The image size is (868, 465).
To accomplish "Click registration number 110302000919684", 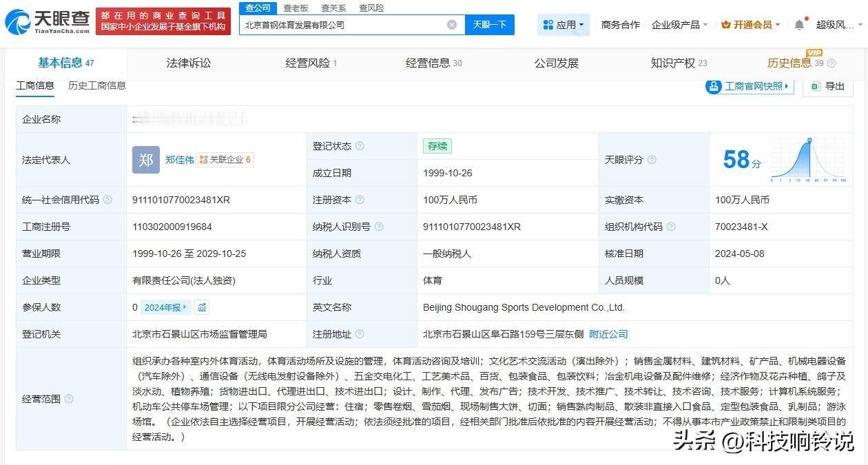I will click(x=172, y=227).
